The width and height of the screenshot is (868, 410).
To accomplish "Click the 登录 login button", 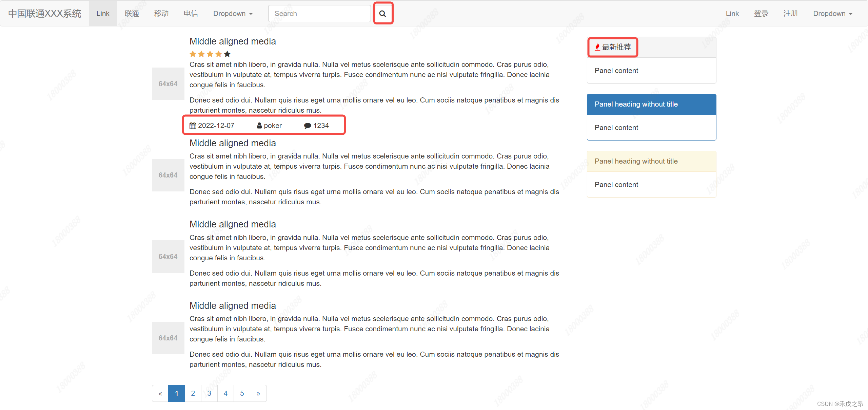I will click(x=761, y=13).
